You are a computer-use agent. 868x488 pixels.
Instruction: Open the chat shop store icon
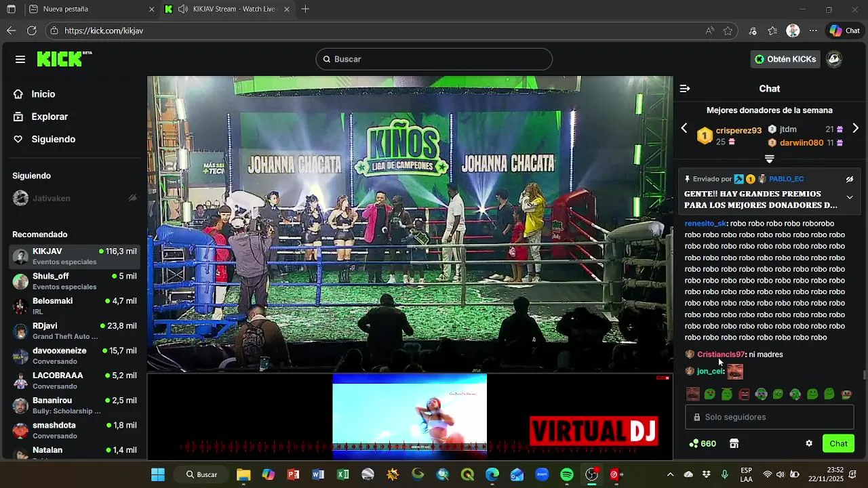734,443
